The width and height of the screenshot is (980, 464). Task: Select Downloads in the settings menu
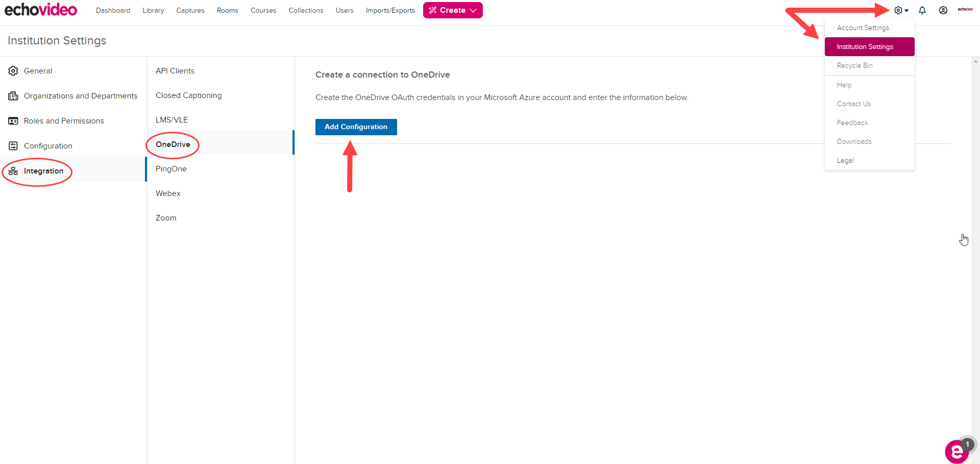870,141
